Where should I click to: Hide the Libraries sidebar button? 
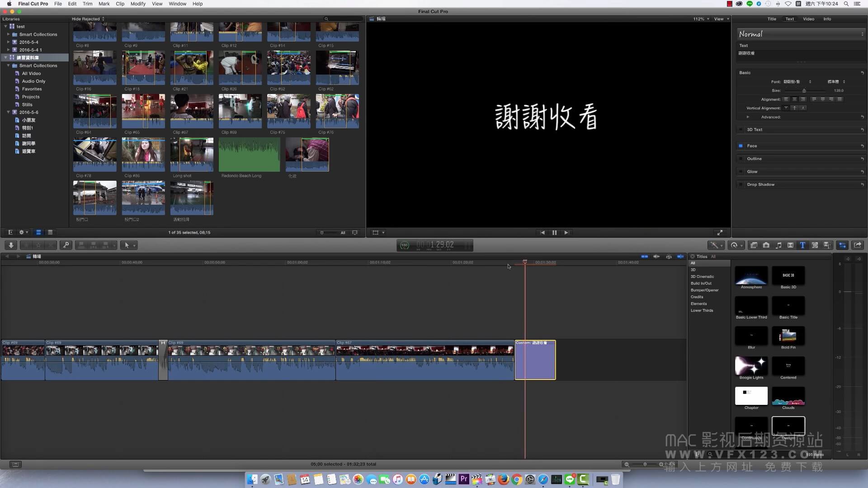coord(10,232)
